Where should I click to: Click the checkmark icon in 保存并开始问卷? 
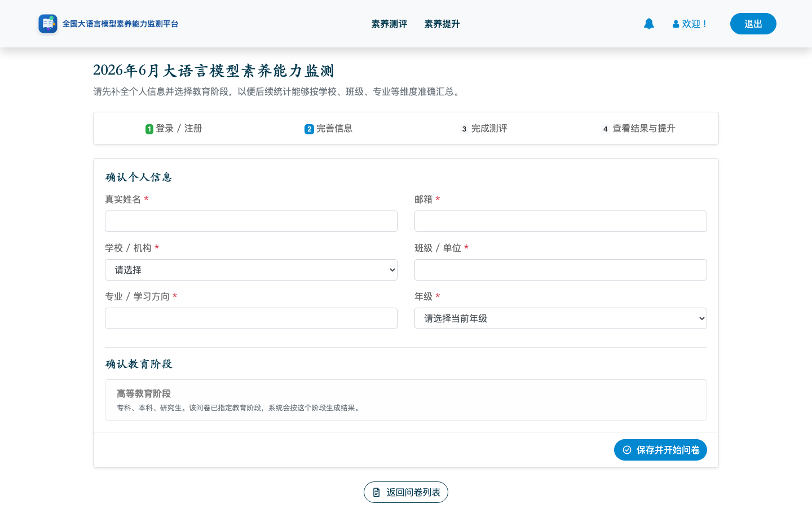(627, 450)
